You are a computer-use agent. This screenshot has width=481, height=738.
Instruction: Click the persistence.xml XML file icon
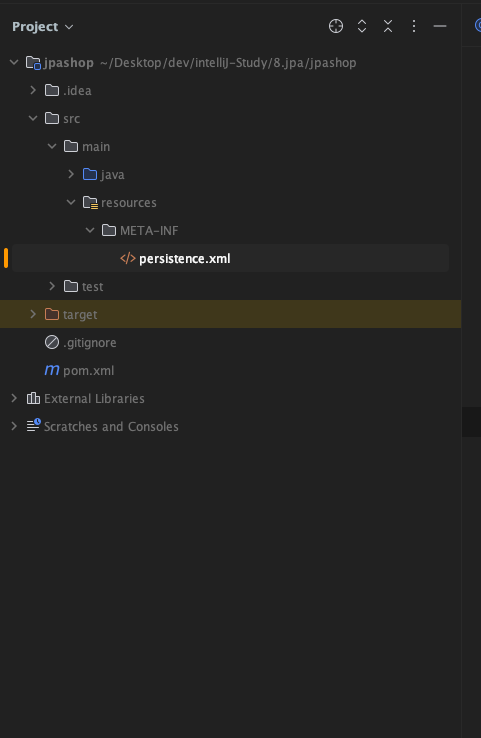[128, 258]
